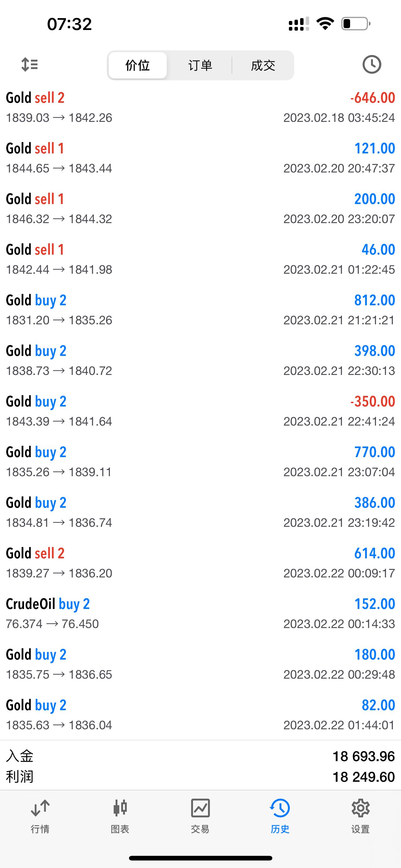Open the Gold sell 1 200.00 entry

pyautogui.click(x=200, y=208)
